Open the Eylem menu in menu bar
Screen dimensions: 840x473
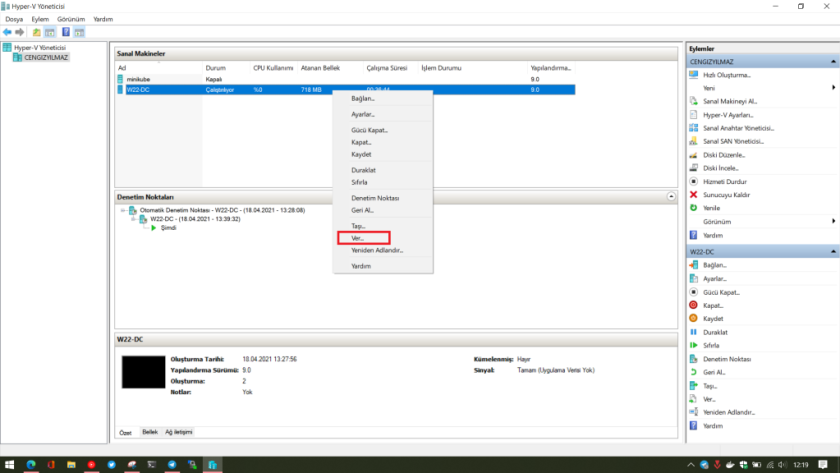pyautogui.click(x=40, y=19)
